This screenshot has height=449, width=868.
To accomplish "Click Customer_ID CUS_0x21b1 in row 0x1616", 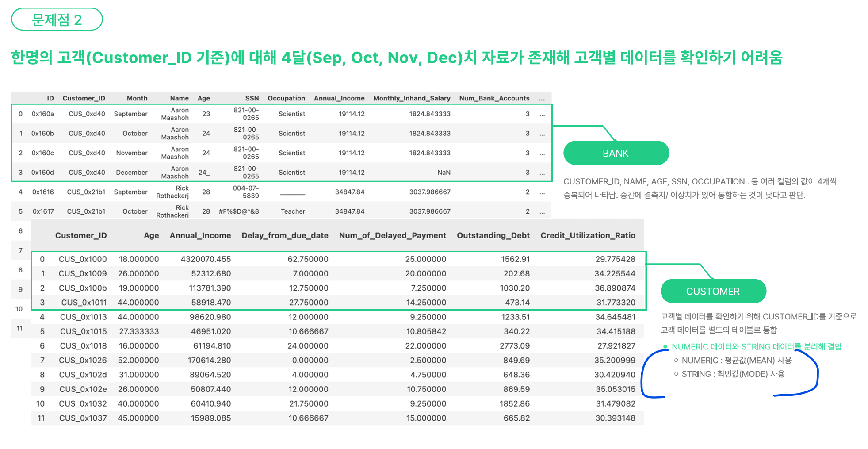I will click(86, 192).
